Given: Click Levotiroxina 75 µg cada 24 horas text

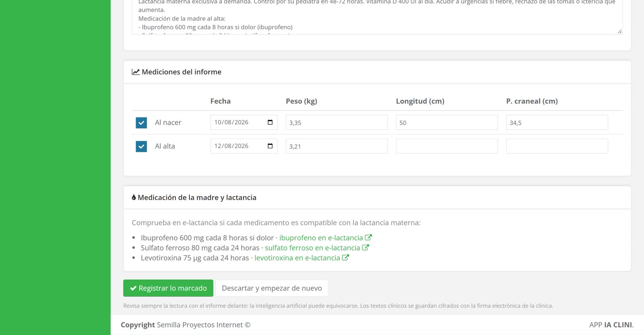Looking at the screenshot, I should tap(195, 258).
